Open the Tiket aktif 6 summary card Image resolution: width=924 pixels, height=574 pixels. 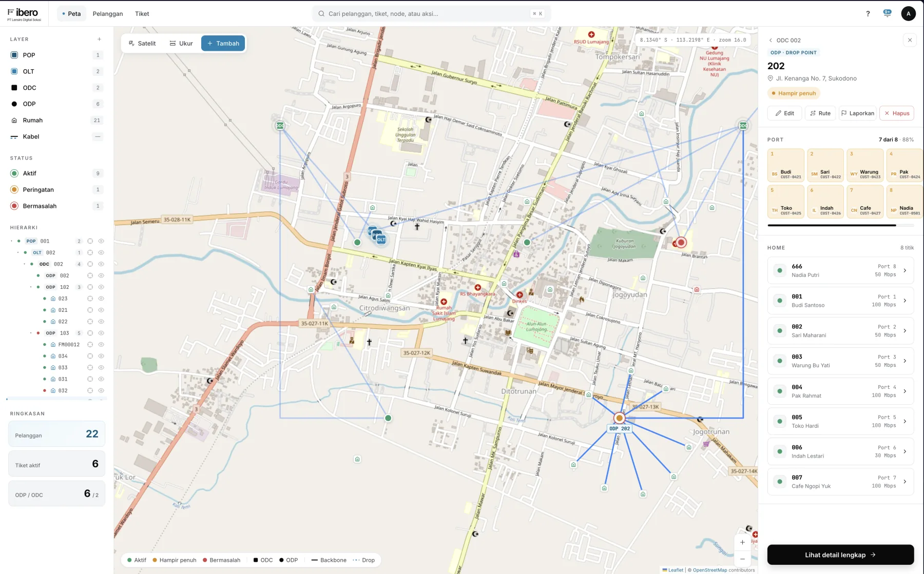[x=56, y=464]
